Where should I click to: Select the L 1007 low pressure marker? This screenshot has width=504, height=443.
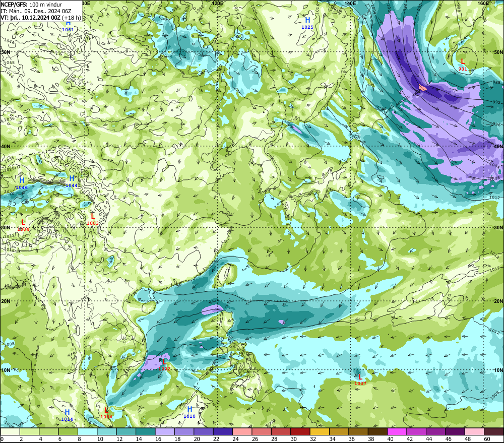coord(360,379)
